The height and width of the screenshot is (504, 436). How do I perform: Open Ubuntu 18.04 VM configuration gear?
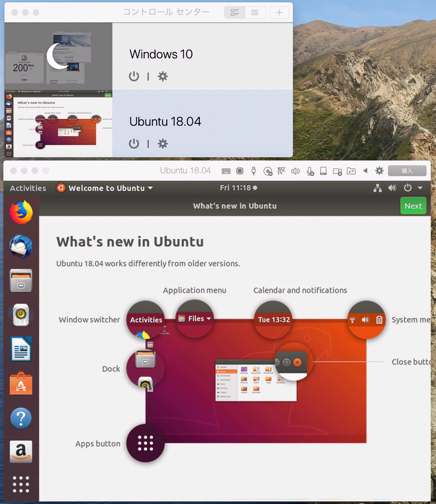163,144
